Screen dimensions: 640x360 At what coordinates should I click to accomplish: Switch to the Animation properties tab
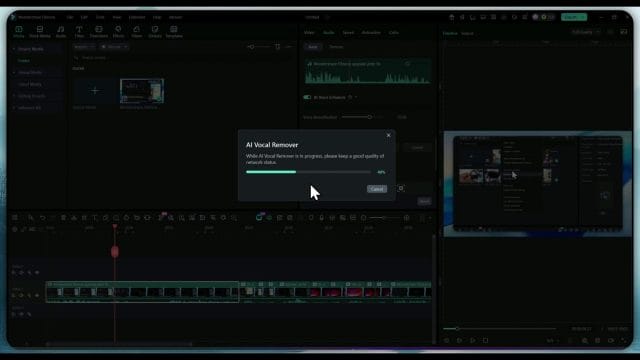[371, 33]
